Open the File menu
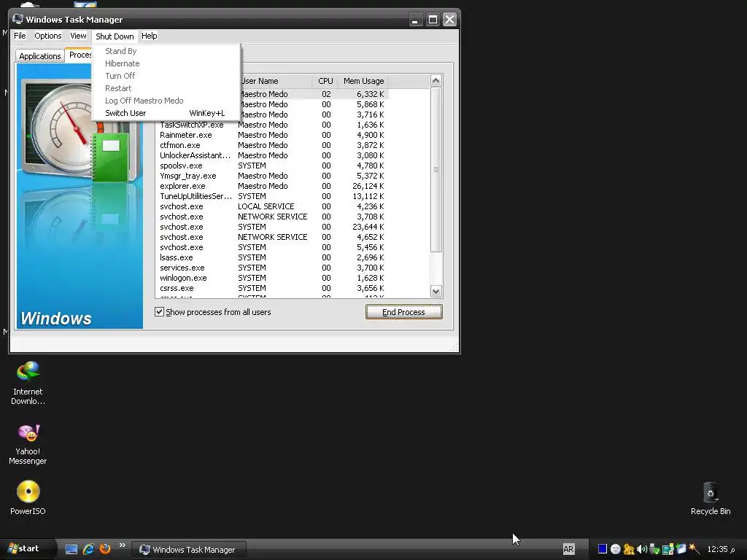 [x=20, y=36]
